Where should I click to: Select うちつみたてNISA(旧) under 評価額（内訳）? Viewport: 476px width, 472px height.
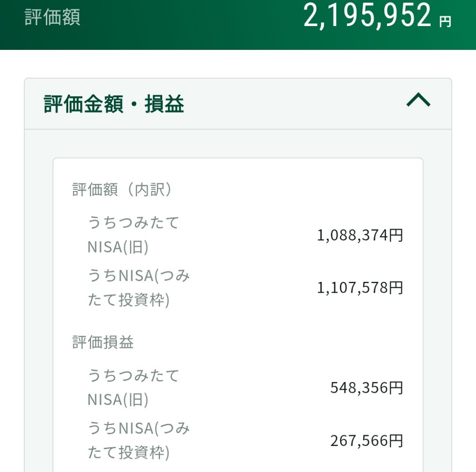click(x=133, y=235)
